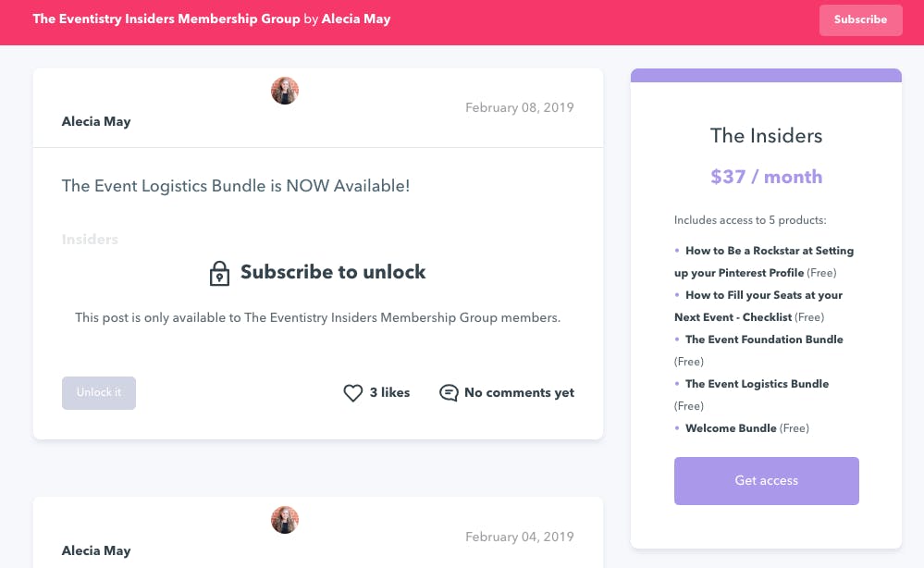Click the Subscribe button in header
The height and width of the screenshot is (568, 924).
pos(860,20)
